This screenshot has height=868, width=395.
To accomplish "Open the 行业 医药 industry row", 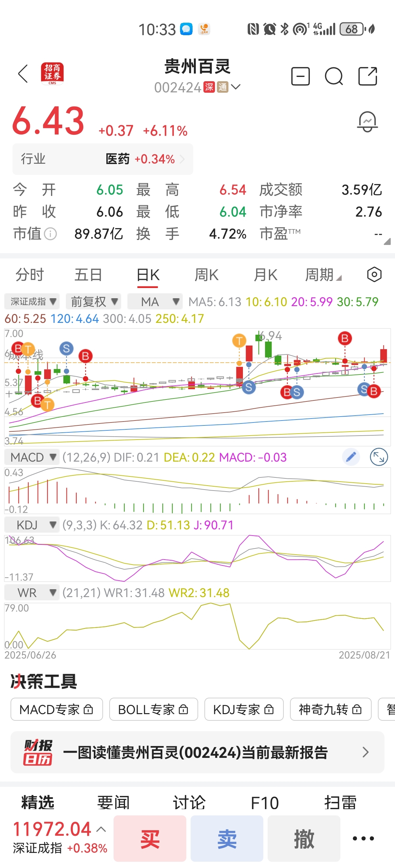I will click(103, 159).
